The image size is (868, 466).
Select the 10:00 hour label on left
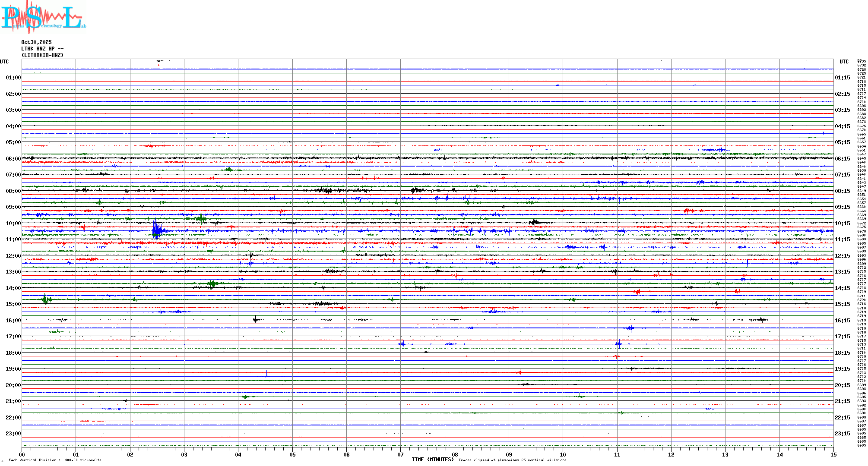(13, 224)
